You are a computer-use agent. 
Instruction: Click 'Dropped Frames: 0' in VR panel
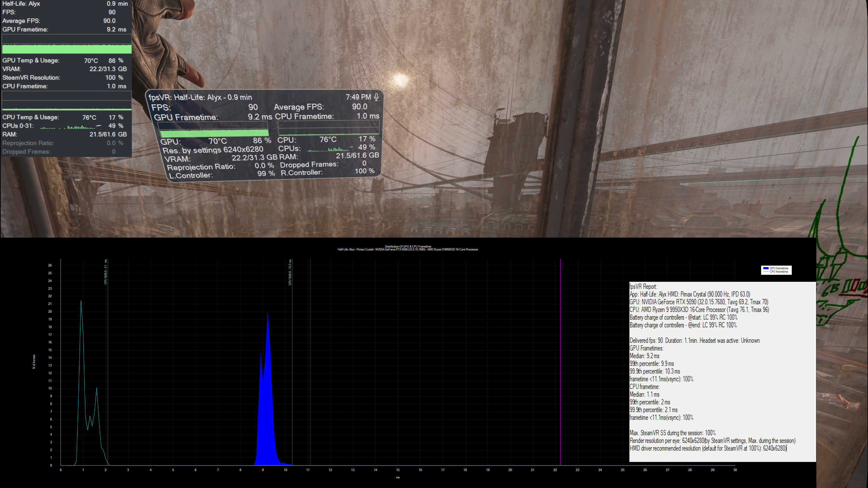point(323,164)
